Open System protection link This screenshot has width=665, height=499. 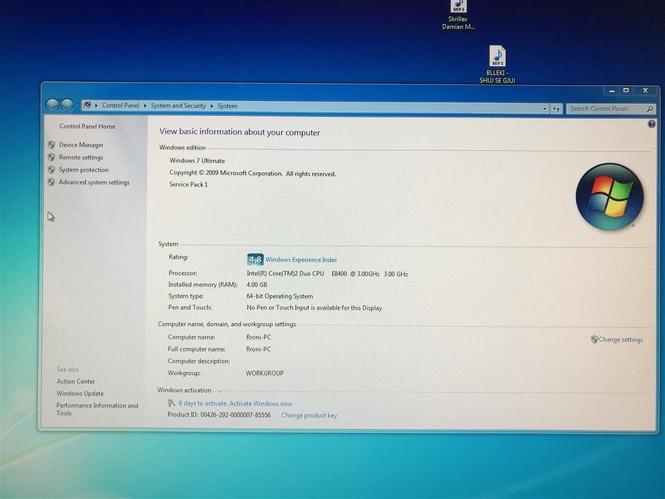point(84,170)
